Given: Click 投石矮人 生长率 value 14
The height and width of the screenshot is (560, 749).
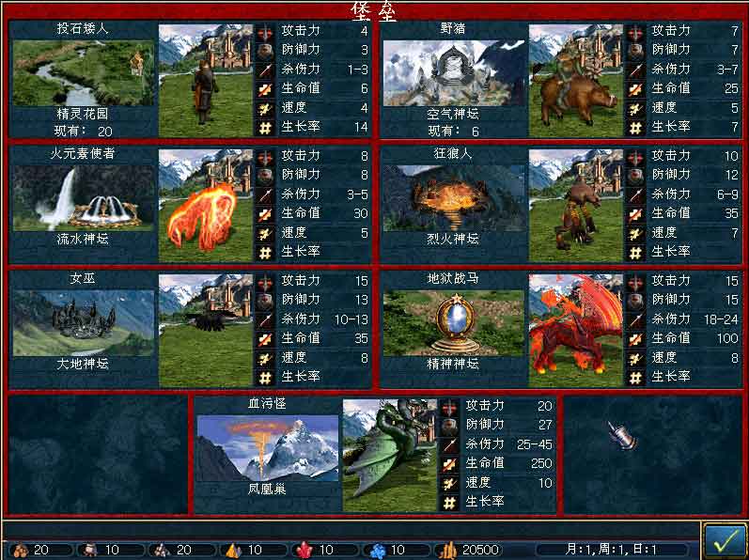Looking at the screenshot, I should coord(361,128).
